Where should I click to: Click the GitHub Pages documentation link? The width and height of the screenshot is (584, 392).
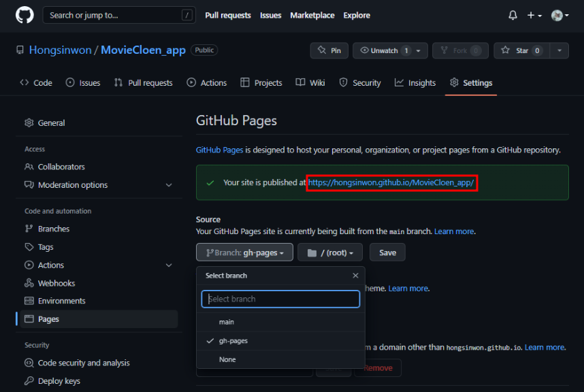[219, 150]
